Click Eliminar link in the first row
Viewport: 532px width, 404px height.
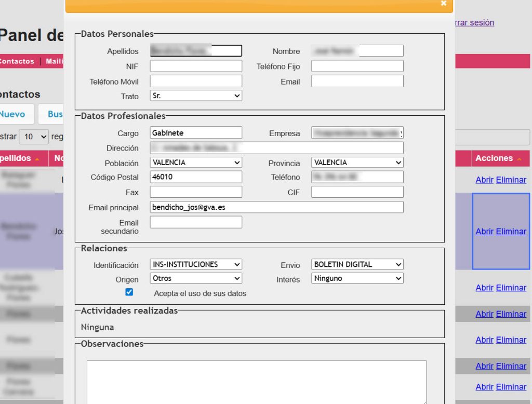[x=511, y=180]
